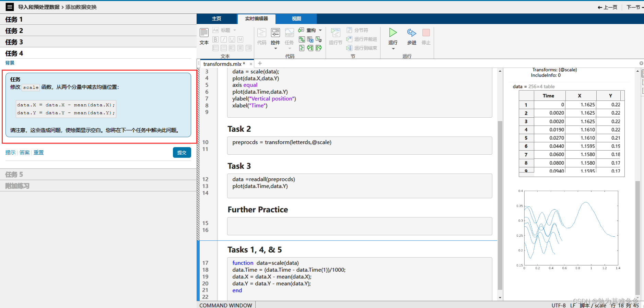The width and height of the screenshot is (644, 308).
Task: Toggle Italic formatting in text group
Action: [224, 39]
